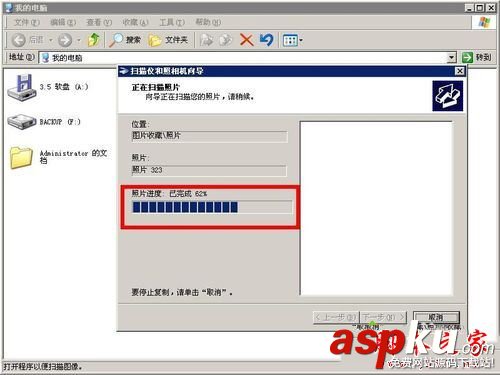Open the View (查看) menu
This screenshot has height=375, width=500.
coord(99,22)
